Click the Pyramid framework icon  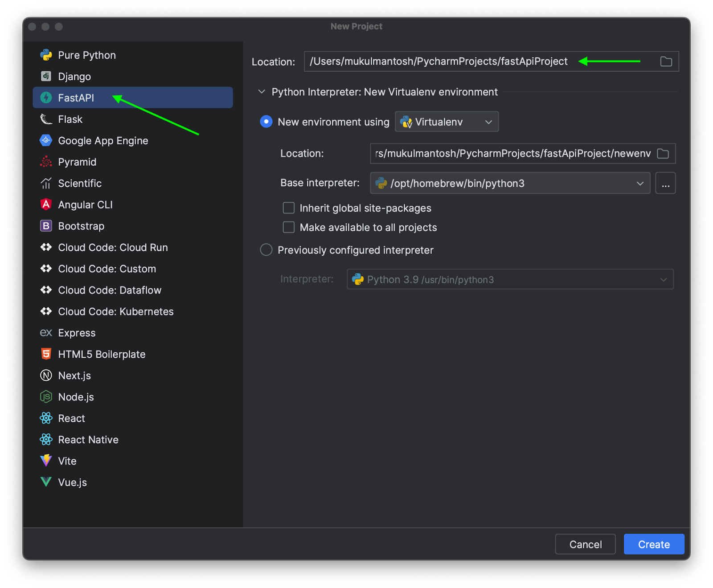[x=46, y=162]
